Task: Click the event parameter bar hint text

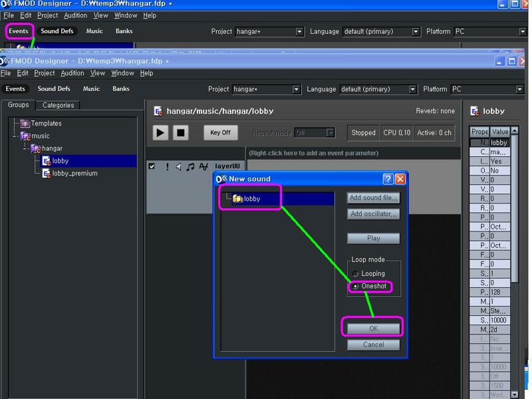Action: pos(313,154)
